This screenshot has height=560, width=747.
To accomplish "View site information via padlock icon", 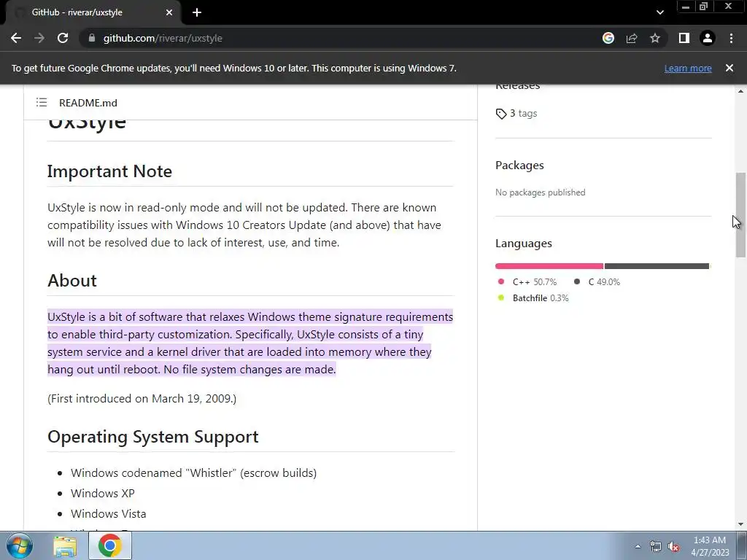I will 92,38.
